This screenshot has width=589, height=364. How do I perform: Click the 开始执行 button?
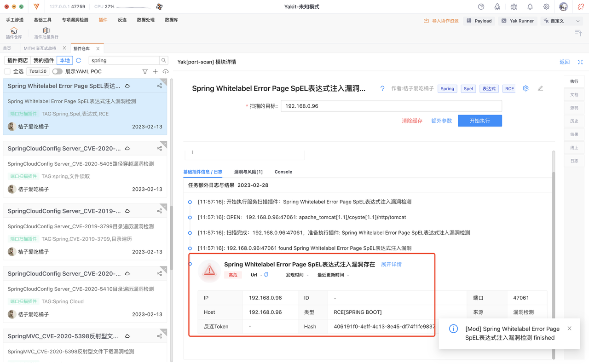(480, 121)
